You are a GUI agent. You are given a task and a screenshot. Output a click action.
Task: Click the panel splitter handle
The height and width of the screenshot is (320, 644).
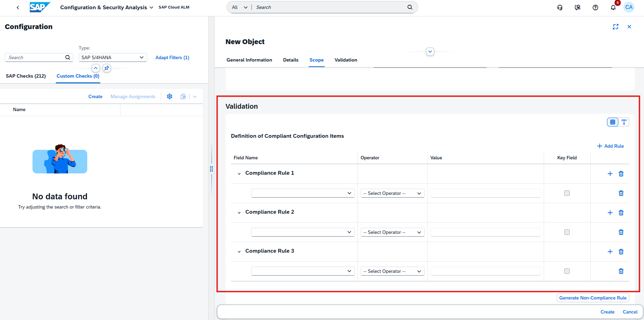tap(211, 169)
